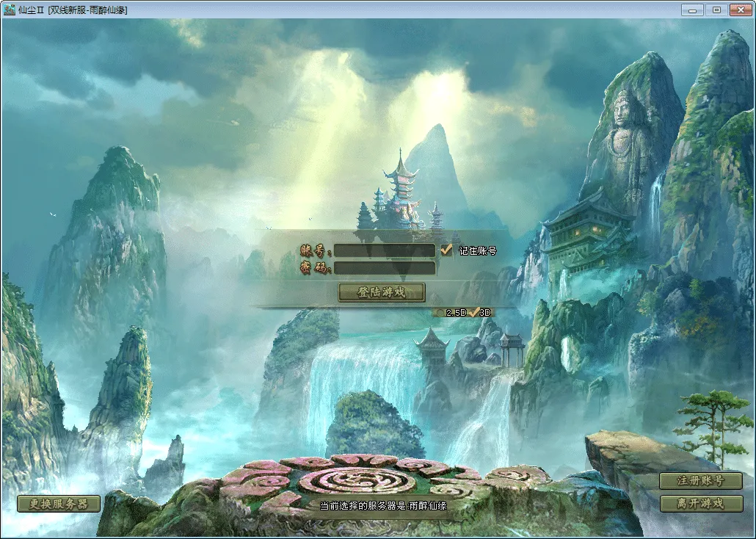756x539 pixels.
Task: Click the current server text 雨醉仙缘
Action: (x=428, y=506)
